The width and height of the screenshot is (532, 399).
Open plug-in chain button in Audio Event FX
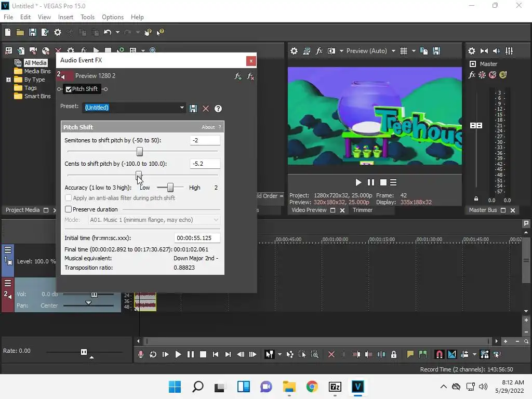coord(238,76)
